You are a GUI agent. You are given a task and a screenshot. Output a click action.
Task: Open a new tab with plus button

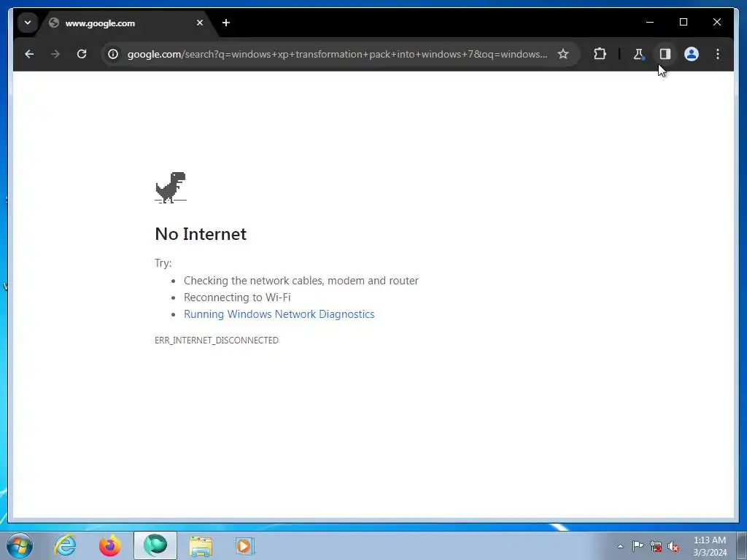226,23
